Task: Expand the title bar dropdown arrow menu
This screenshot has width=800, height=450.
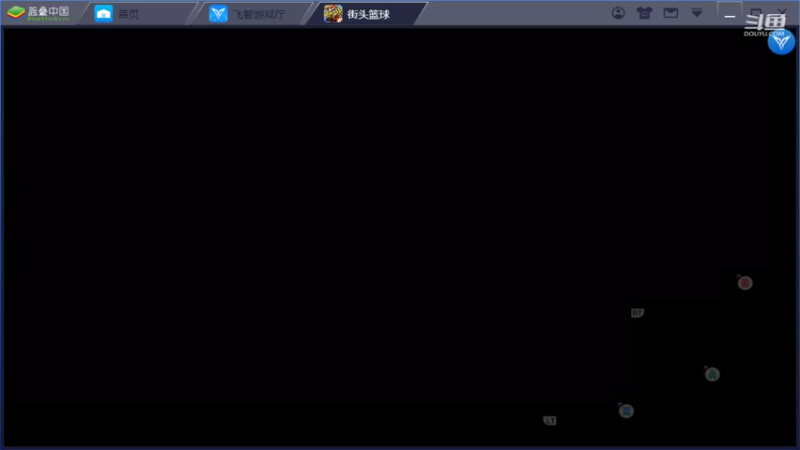Action: point(696,13)
